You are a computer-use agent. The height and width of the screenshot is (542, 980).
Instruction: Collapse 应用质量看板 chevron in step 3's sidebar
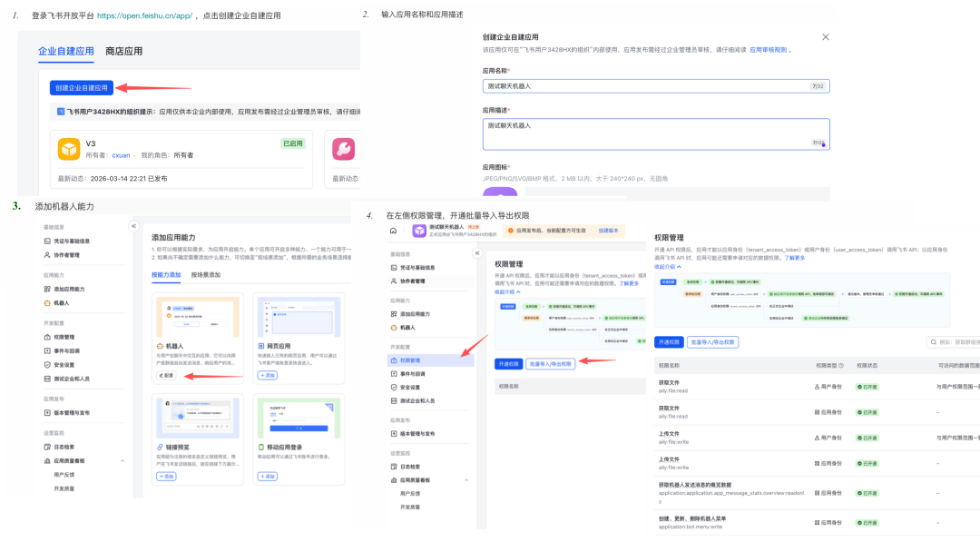coord(122,460)
